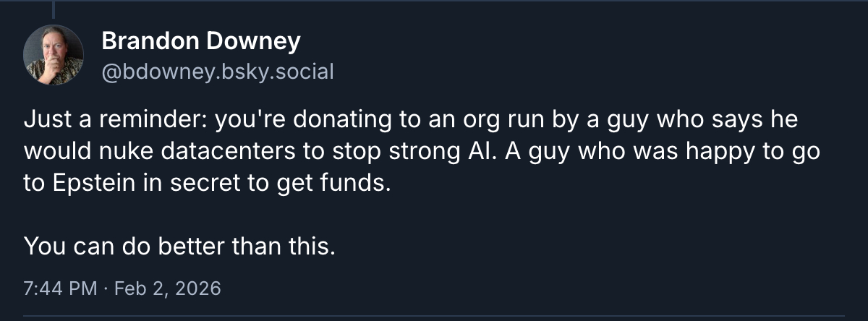Viewport: 868px width, 321px height.
Task: Click Brandon Downey's profile avatar
Action: click(54, 55)
